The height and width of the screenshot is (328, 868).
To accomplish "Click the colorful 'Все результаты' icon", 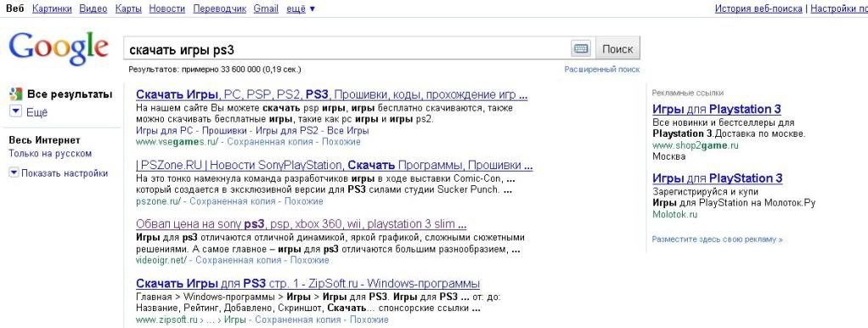I will point(15,94).
